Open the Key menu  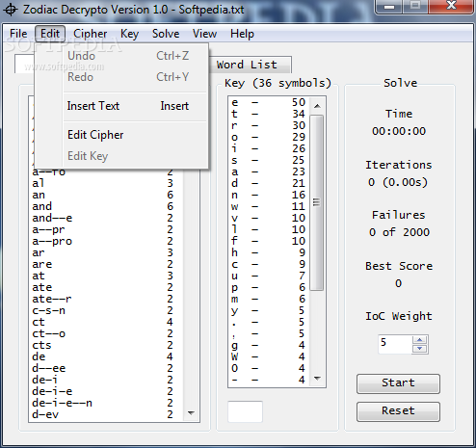(129, 34)
